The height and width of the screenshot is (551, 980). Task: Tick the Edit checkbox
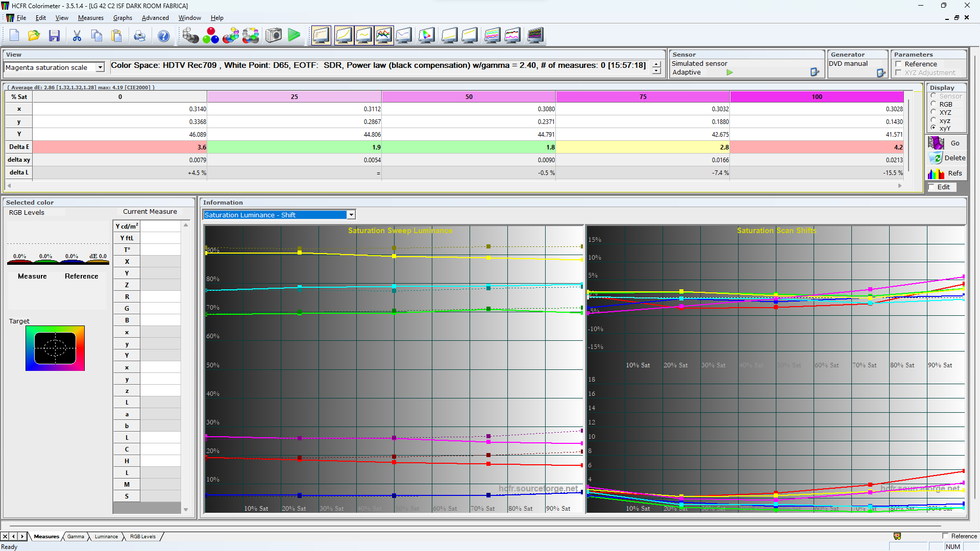point(932,187)
